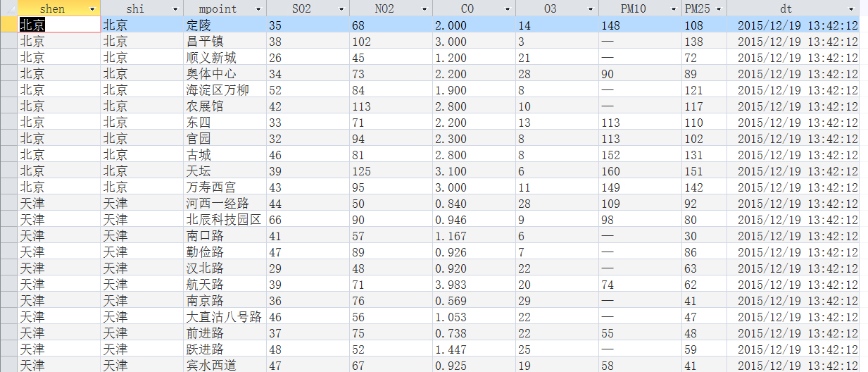Select the 海淀区万柳 cell
The image size is (868, 372).
coord(224,90)
